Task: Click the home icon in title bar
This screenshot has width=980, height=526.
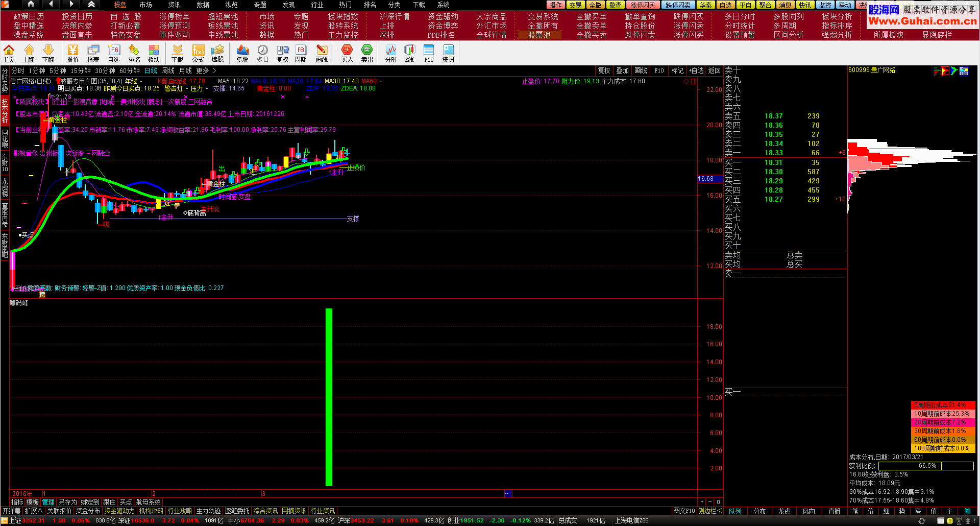Action: [x=31, y=4]
